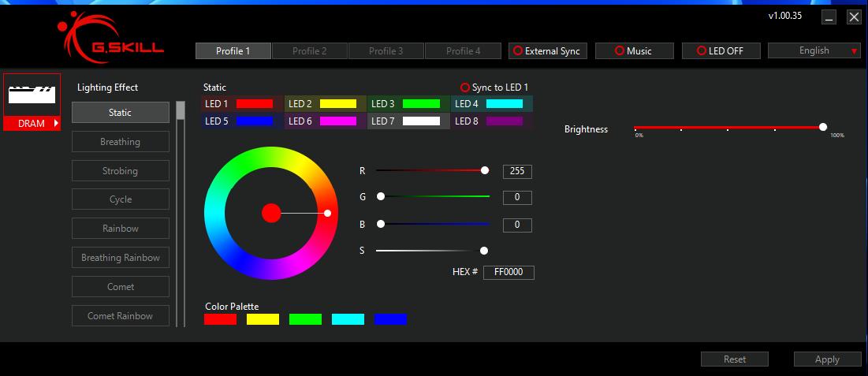Screen dimensions: 868x376
Task: Click the Apply button
Action: point(827,359)
